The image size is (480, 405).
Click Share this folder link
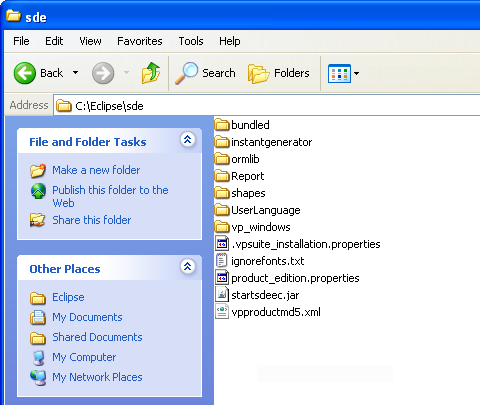click(92, 220)
